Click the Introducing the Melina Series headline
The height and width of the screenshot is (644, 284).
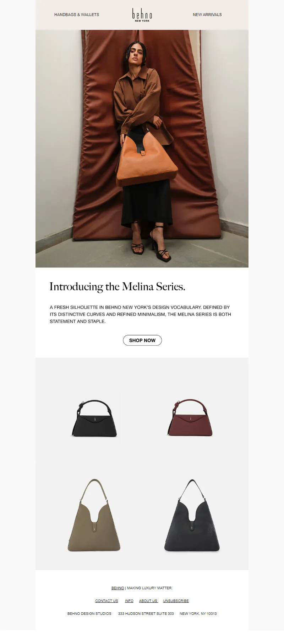[117, 287]
